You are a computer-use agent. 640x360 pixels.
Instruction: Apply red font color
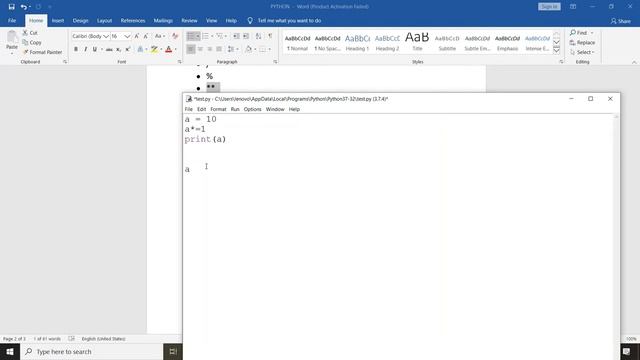(x=169, y=49)
